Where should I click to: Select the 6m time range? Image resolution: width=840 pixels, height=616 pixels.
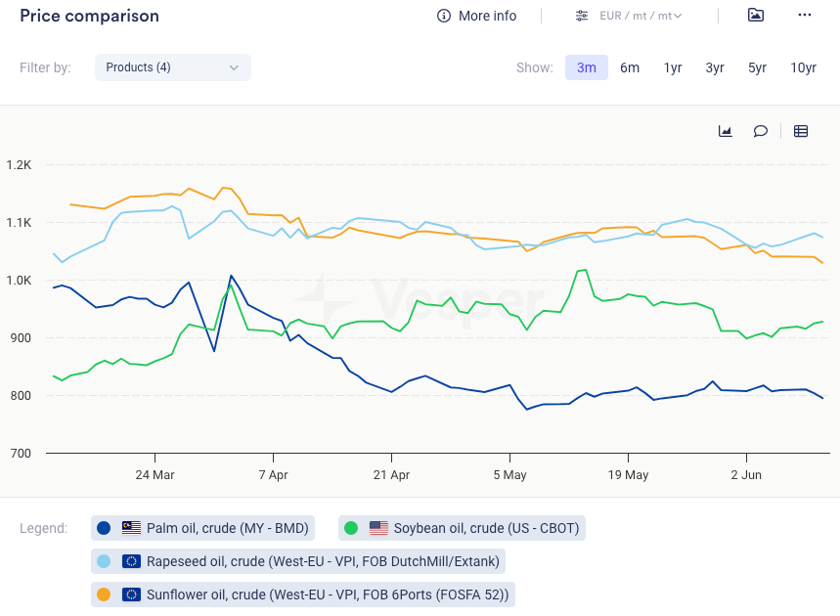pos(630,67)
